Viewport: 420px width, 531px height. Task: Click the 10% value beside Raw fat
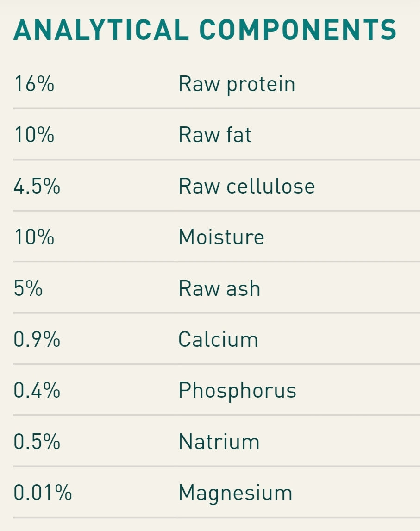tap(34, 135)
